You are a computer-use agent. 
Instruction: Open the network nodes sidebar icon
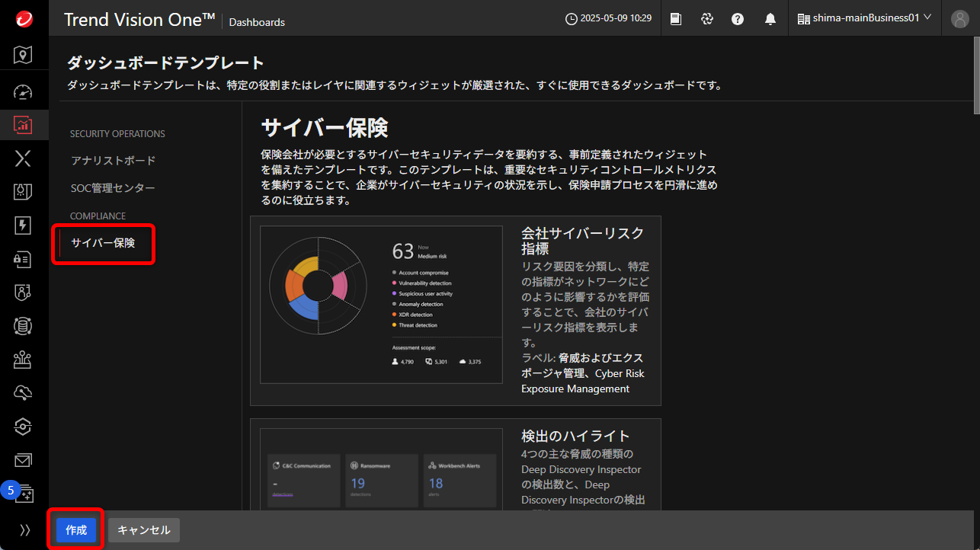pos(24,360)
